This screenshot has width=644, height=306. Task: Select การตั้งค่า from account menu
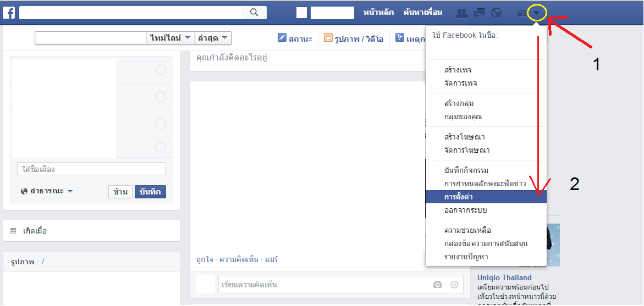point(459,197)
